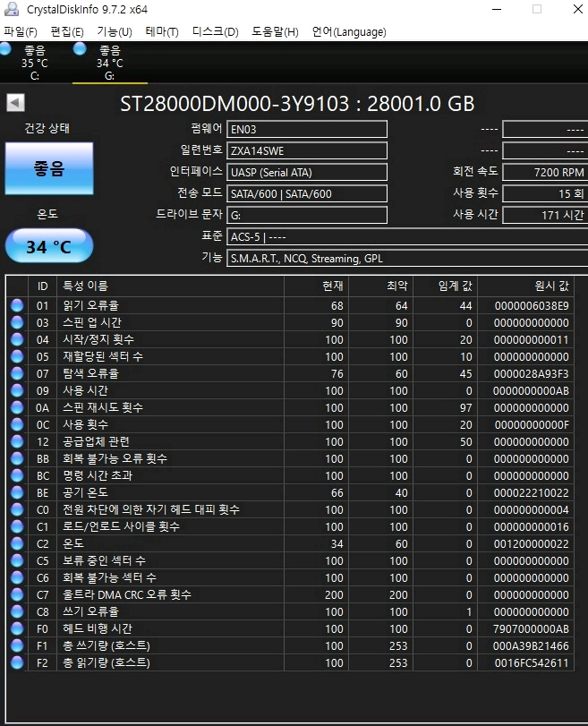Click the status orb for attribute C5
This screenshot has height=726, width=588.
coord(17,560)
